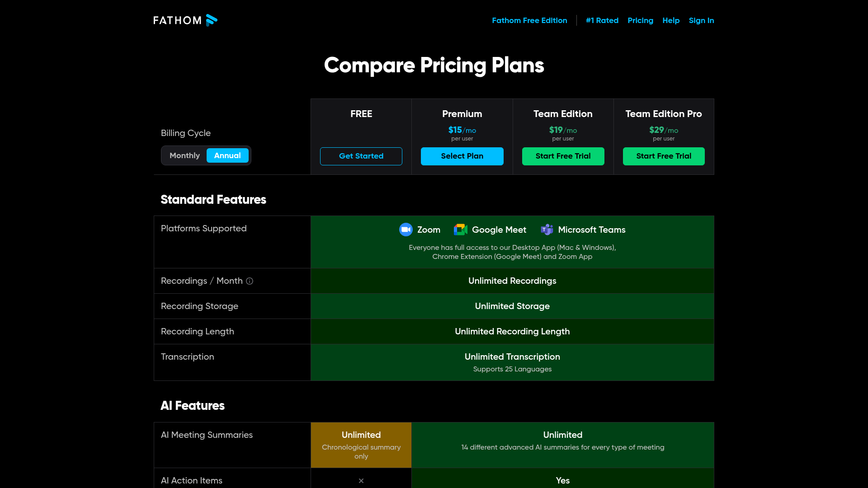
Task: Click the X icon in AI Action Items row
Action: pyautogui.click(x=361, y=481)
